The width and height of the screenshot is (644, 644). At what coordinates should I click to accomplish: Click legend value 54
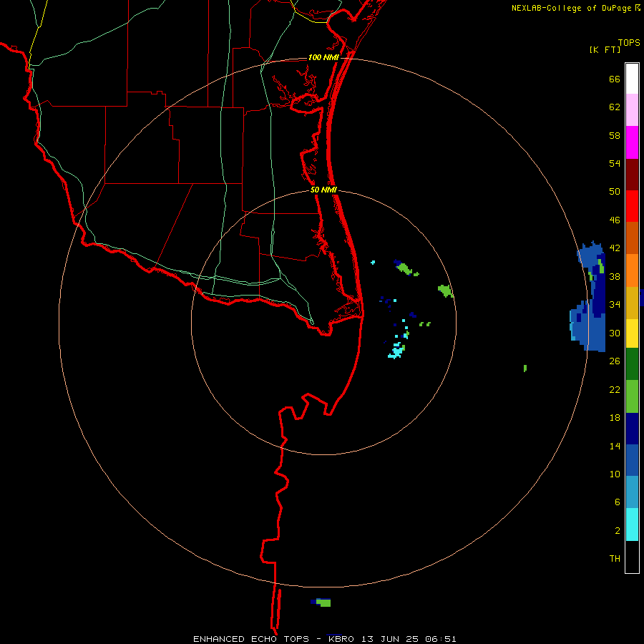pos(615,163)
